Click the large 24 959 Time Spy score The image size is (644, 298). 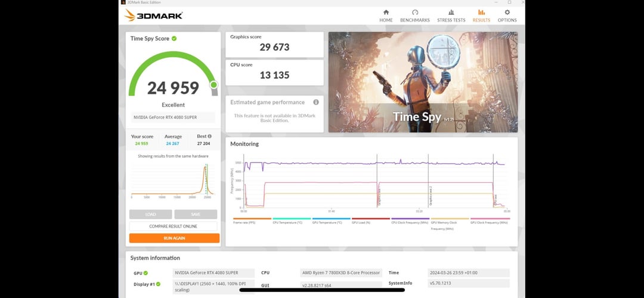pos(173,88)
